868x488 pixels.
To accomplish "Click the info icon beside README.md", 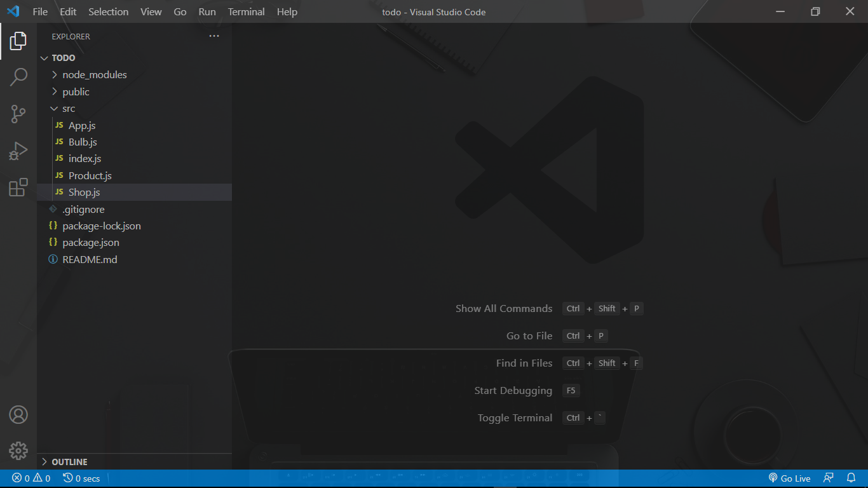I will click(53, 259).
